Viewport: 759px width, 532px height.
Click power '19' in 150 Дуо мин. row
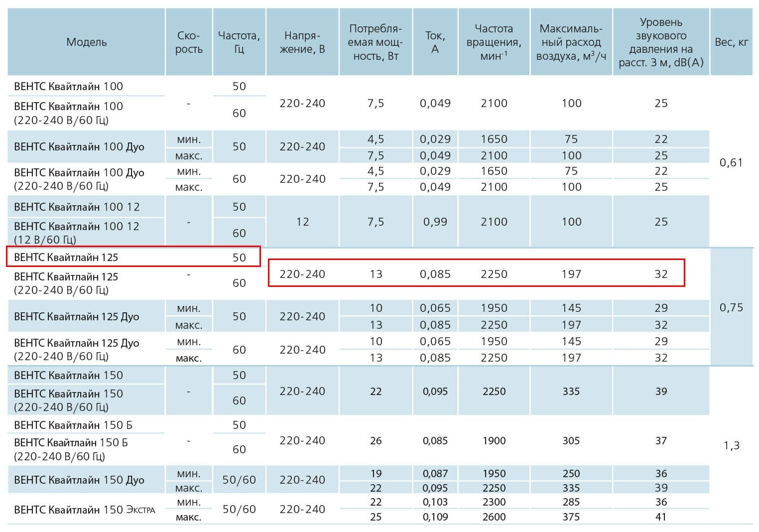coord(376,473)
